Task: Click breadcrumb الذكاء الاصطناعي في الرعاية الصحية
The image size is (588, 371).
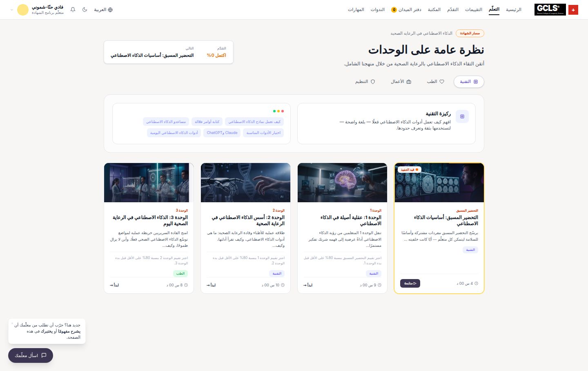Action: coord(421,33)
